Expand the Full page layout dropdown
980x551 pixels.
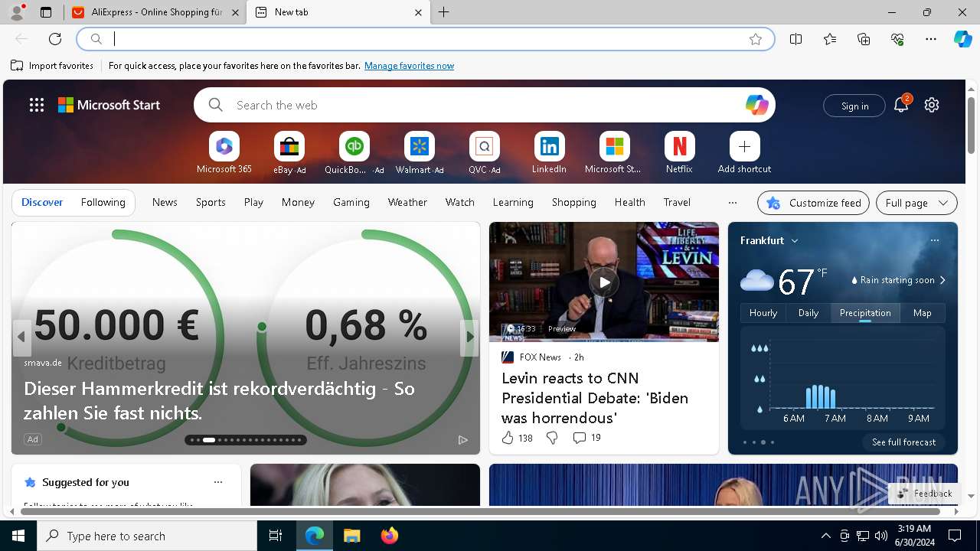916,203
